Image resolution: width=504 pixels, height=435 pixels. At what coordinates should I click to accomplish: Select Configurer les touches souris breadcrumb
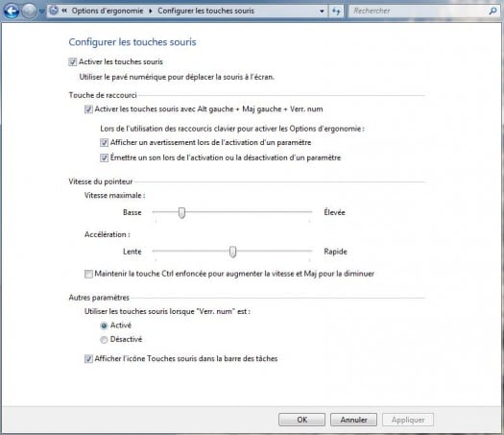pyautogui.click(x=205, y=11)
